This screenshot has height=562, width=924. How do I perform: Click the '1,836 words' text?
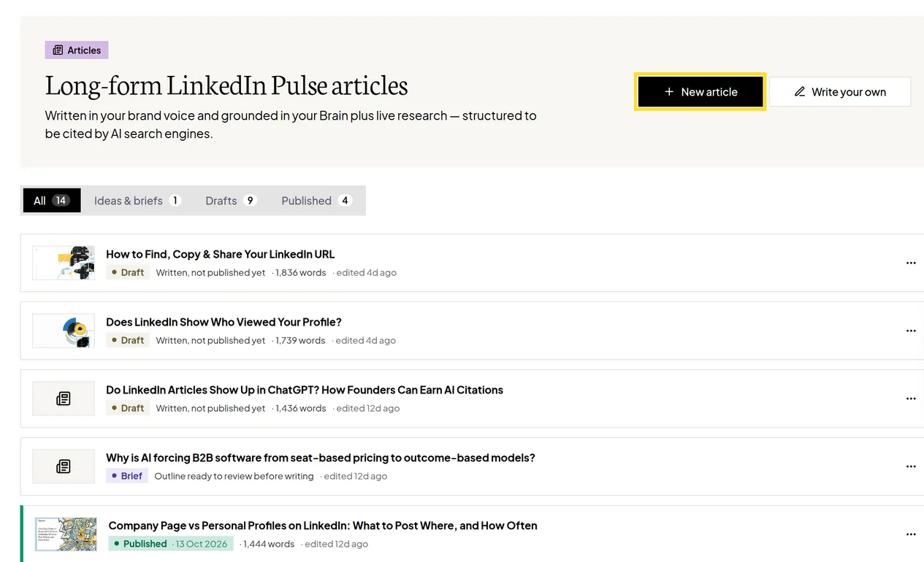click(300, 272)
